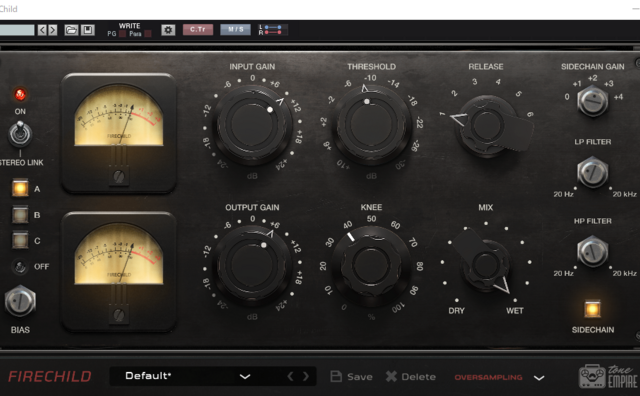The image size is (640, 396).
Task: Open preset file with folder icon
Action: [71, 30]
